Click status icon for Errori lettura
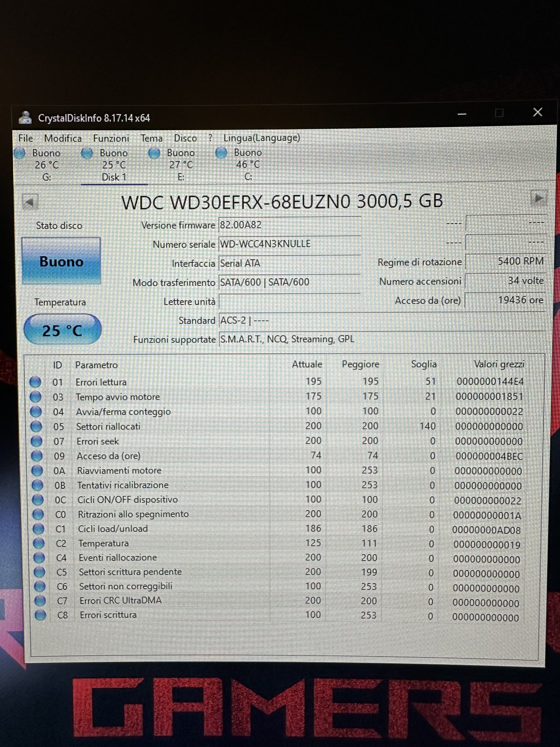The image size is (560, 747). click(x=35, y=382)
